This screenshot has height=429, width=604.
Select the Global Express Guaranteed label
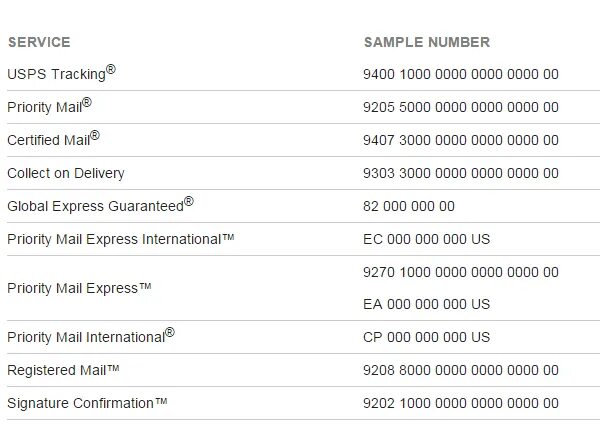pos(100,205)
